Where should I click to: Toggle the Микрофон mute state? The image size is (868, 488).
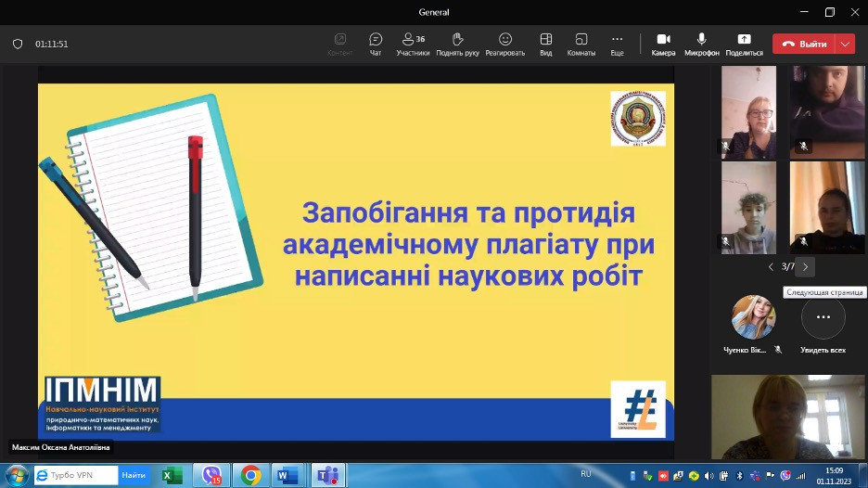(702, 44)
